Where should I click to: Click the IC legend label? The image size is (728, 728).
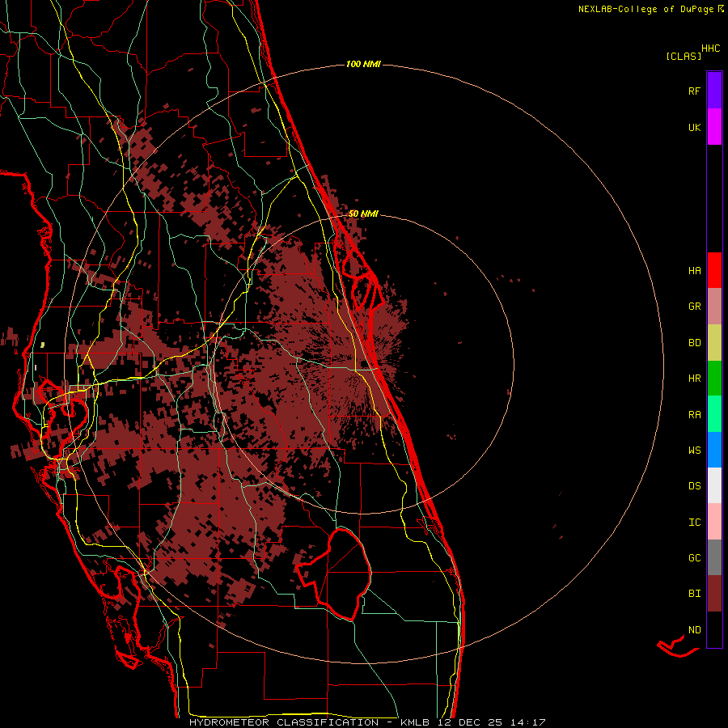click(x=694, y=523)
